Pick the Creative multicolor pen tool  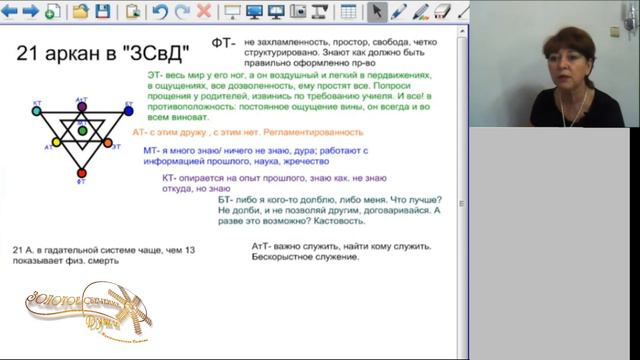click(x=420, y=11)
